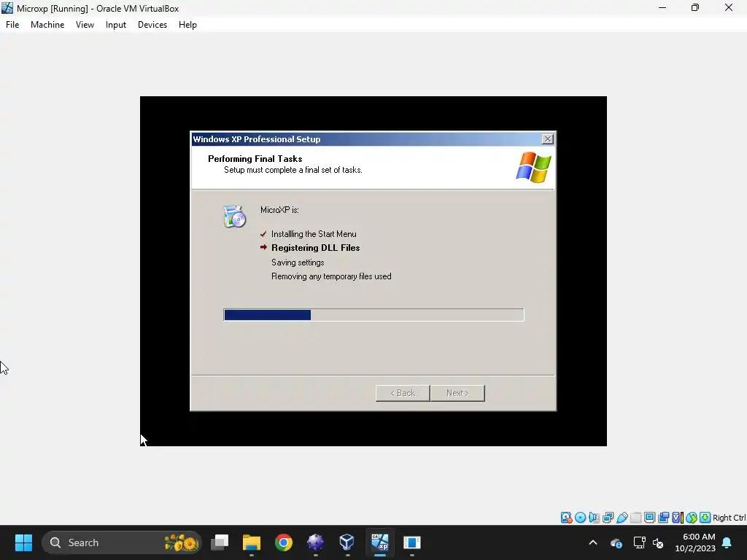Click the red arrow beside Registering DLL Files
This screenshot has height=560, width=747.
tap(263, 247)
